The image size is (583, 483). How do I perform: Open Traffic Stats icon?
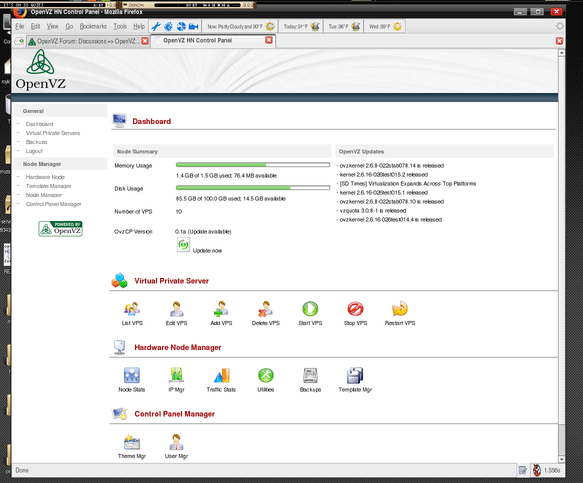coord(221,376)
